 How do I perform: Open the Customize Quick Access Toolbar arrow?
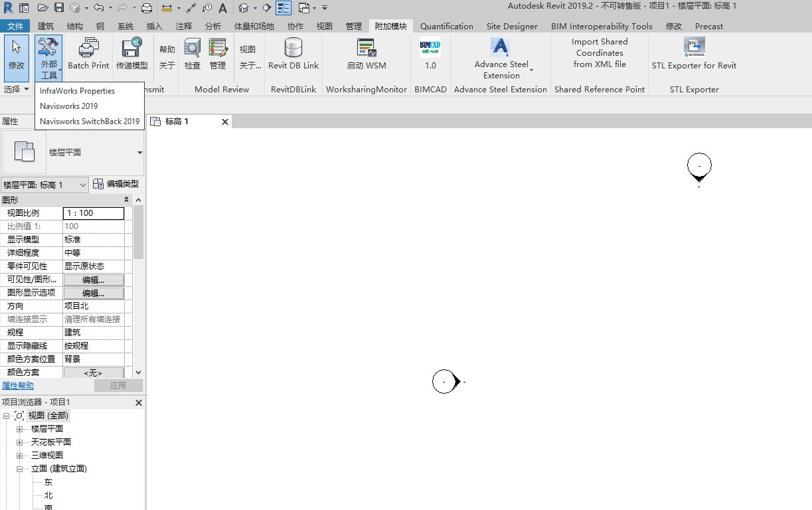[325, 8]
